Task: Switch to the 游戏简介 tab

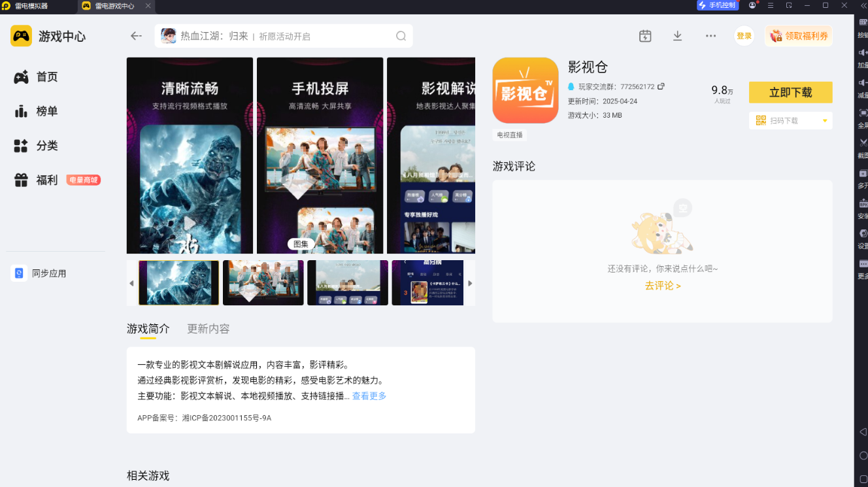Action: (x=148, y=329)
